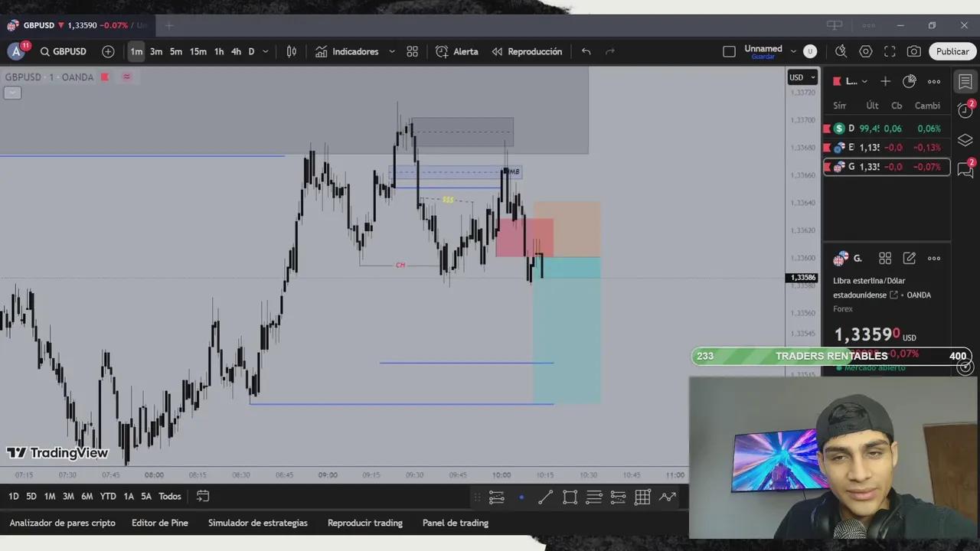980x551 pixels.
Task: Create an Alerta
Action: 457,51
